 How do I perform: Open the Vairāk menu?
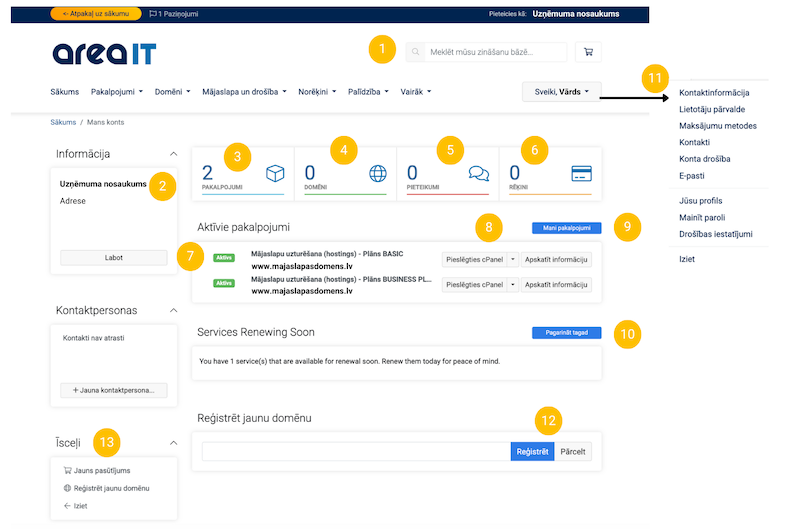(x=414, y=92)
